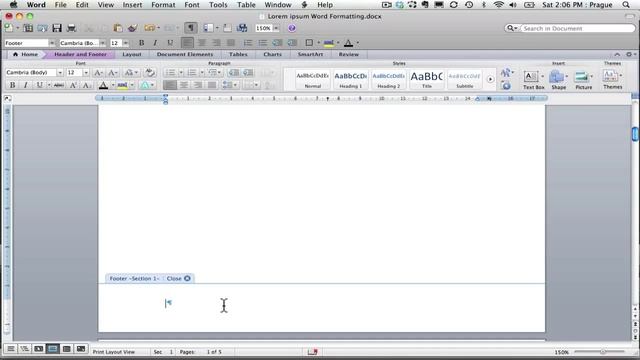
Task: Click the Print icon in the toolbar
Action: (71, 28)
